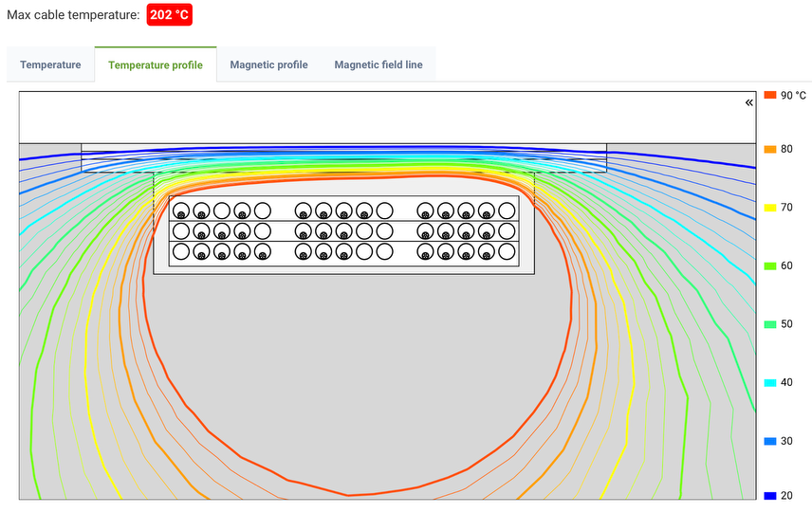Click the bottom-left cable in left group

tap(180, 251)
